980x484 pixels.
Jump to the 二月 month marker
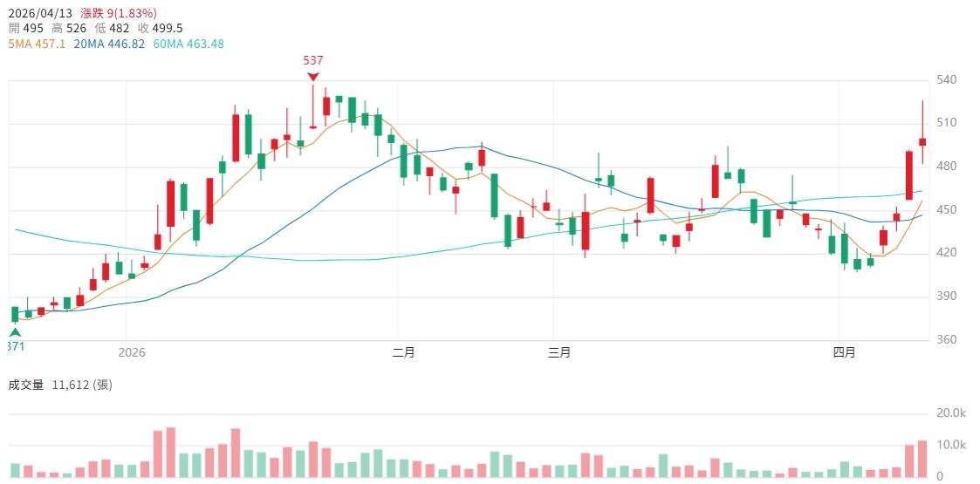(403, 352)
